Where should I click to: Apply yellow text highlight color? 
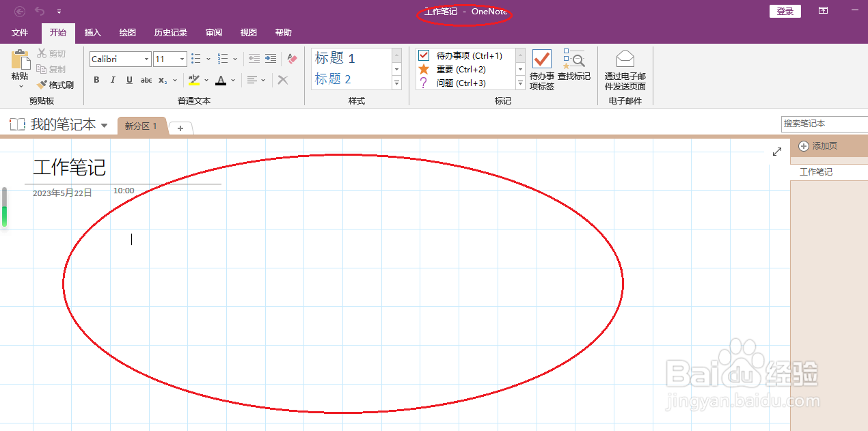[x=193, y=80]
